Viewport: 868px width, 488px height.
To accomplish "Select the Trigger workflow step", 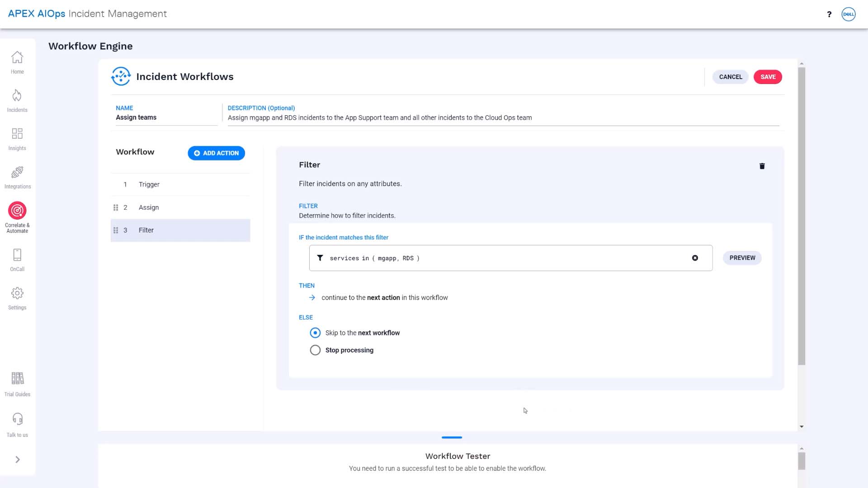I will [149, 184].
